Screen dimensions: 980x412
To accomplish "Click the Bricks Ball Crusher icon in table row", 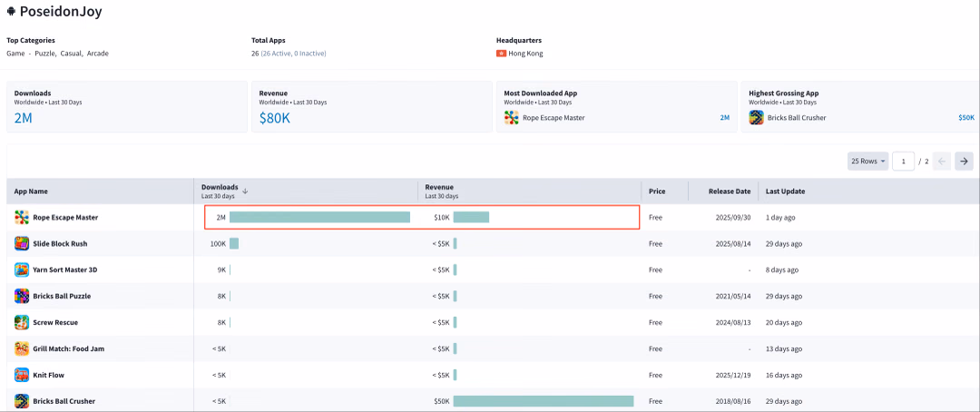I will (22, 401).
